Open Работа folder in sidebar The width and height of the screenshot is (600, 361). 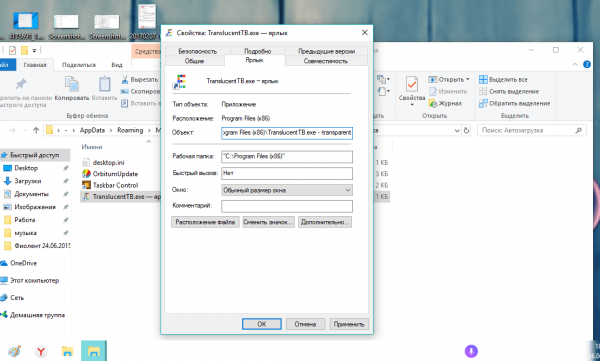(x=24, y=220)
